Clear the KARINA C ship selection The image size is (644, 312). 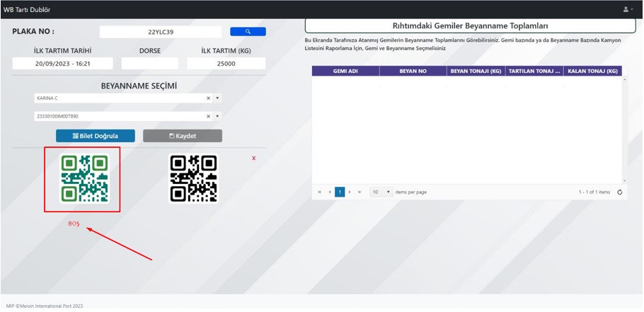[208, 98]
